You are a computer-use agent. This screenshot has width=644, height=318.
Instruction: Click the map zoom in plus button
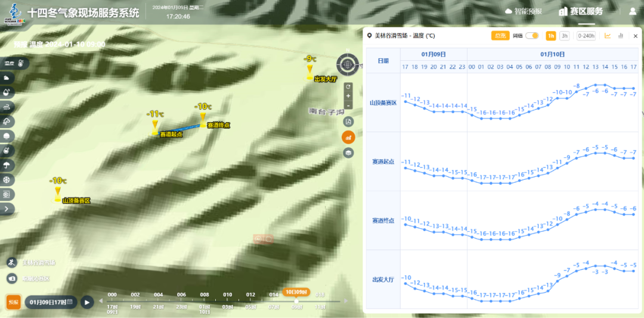348,96
